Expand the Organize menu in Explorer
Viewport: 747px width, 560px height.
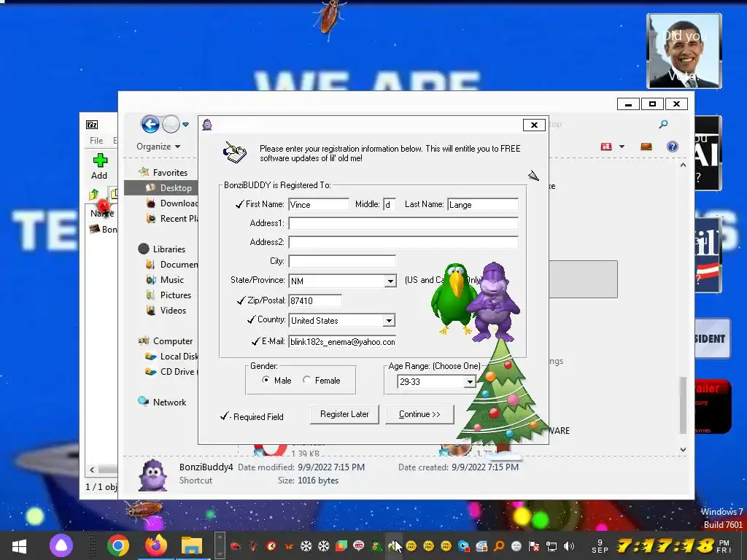158,147
